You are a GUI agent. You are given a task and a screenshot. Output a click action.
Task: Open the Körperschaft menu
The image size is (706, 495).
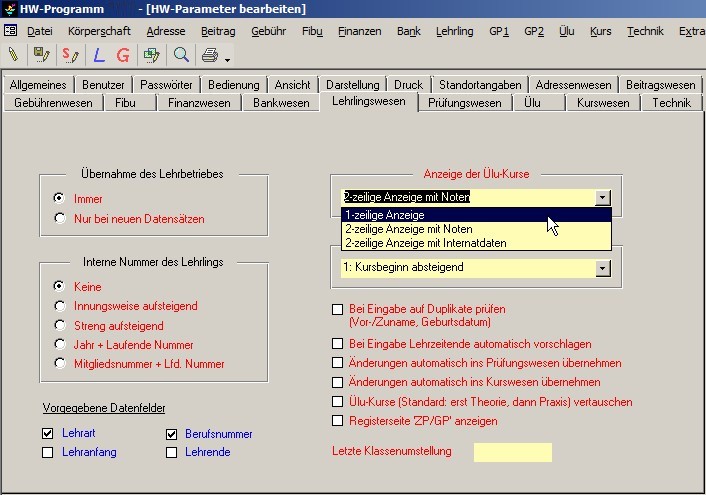tap(99, 31)
